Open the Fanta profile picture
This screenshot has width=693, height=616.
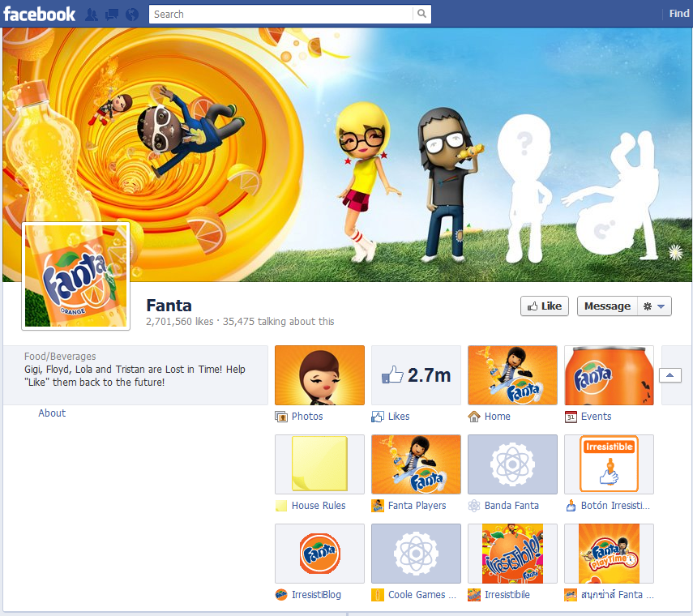pos(75,276)
